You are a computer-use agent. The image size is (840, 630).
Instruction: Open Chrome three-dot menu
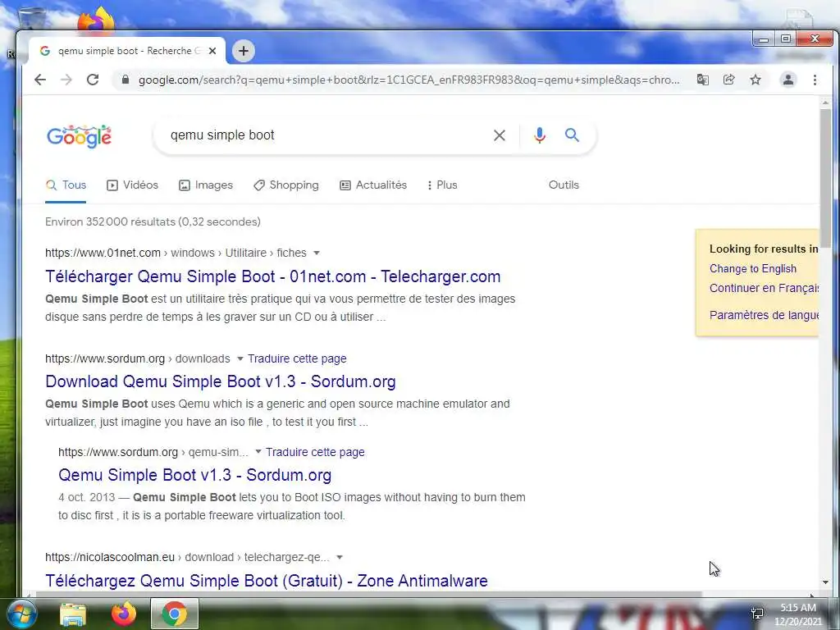(x=815, y=80)
